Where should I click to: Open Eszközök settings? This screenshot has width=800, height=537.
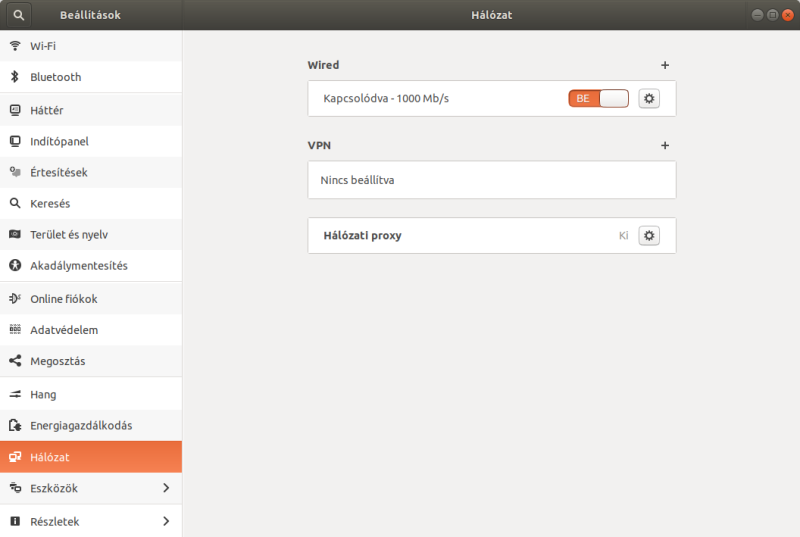(x=91, y=488)
